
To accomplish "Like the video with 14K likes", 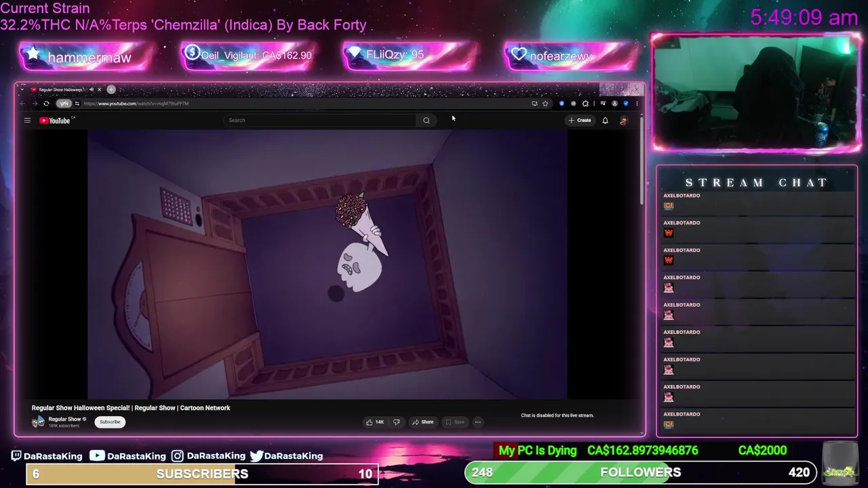I will click(375, 422).
